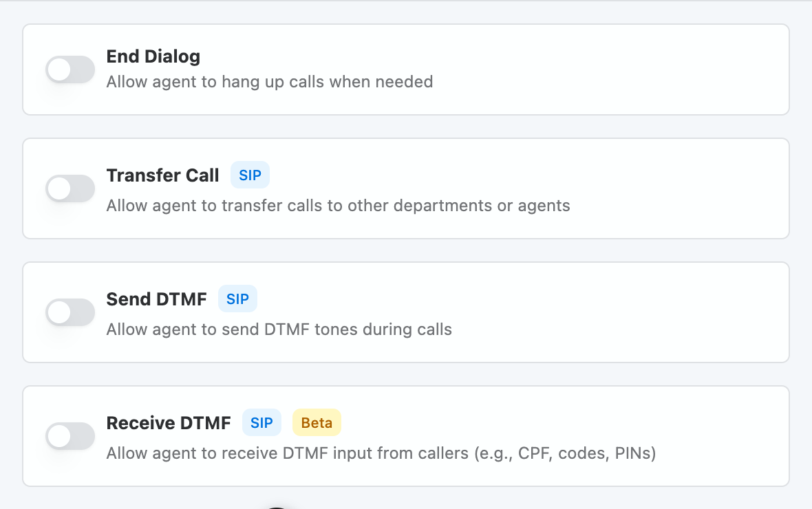Select the SIP badge on Receive DTMF
The image size is (812, 509).
coord(261,422)
